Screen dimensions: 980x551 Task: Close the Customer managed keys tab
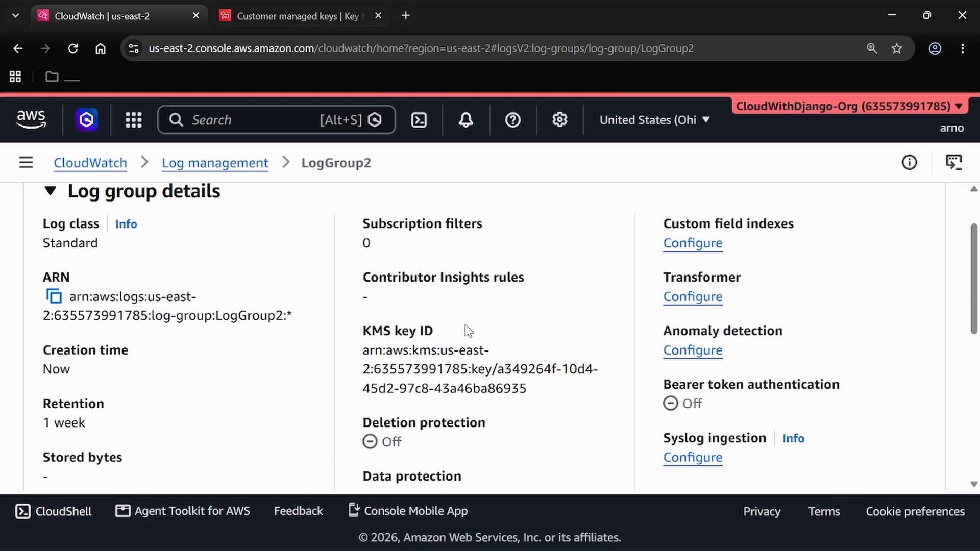click(x=378, y=16)
